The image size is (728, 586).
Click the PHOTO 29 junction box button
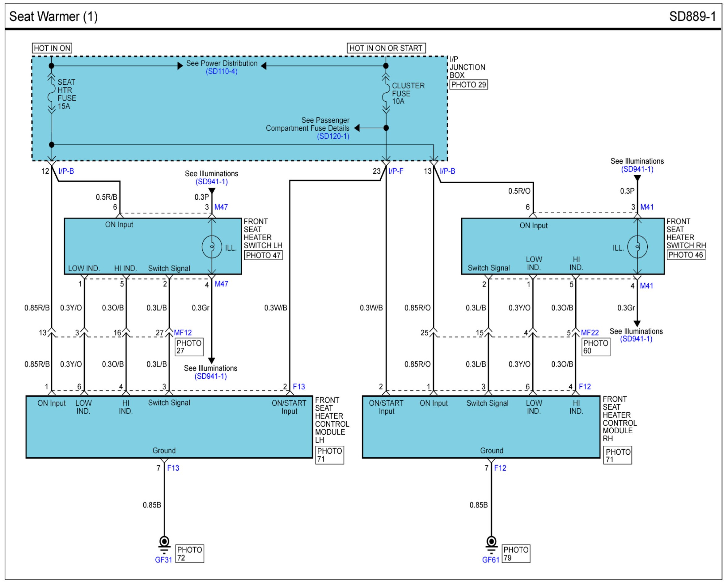(x=468, y=85)
